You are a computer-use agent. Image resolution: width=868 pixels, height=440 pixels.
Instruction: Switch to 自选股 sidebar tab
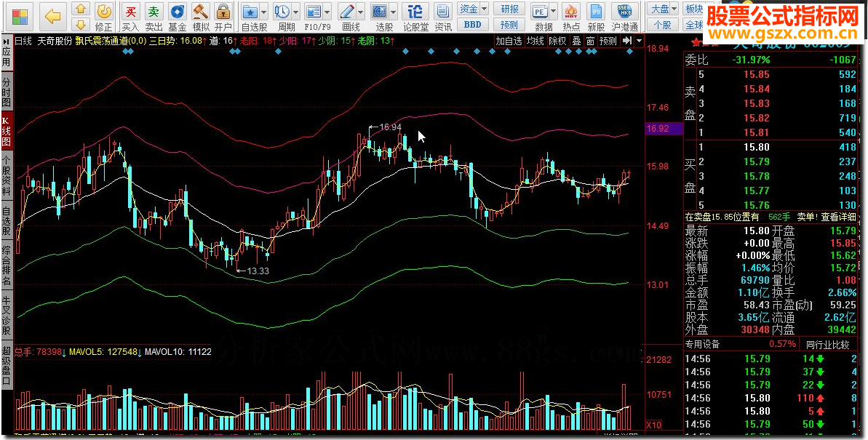pos(6,221)
